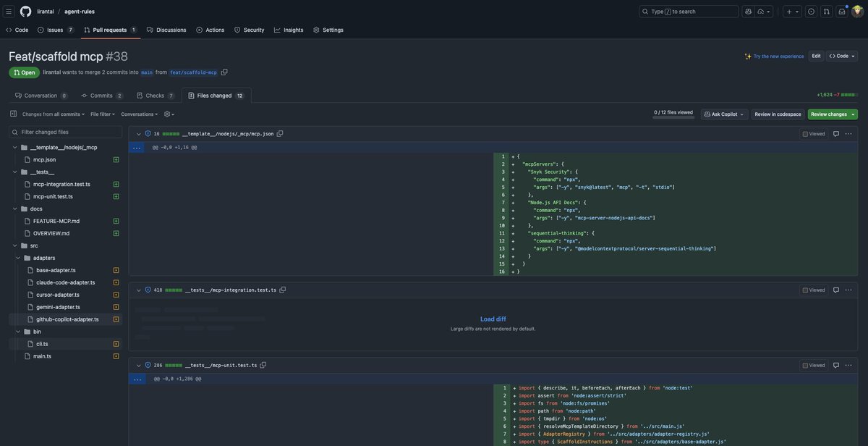Click the shield icon beside mcp-integration.test.ts header

click(x=148, y=290)
